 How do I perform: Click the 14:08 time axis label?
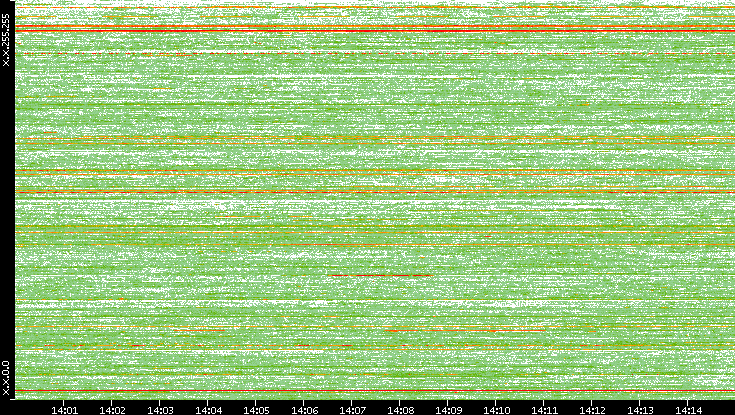(400, 410)
